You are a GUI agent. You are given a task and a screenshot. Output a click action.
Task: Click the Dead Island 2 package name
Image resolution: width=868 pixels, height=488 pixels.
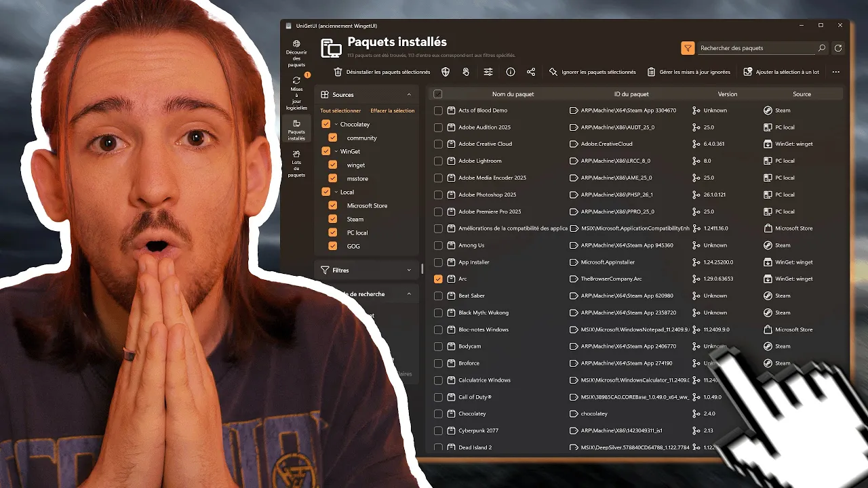tap(475, 447)
